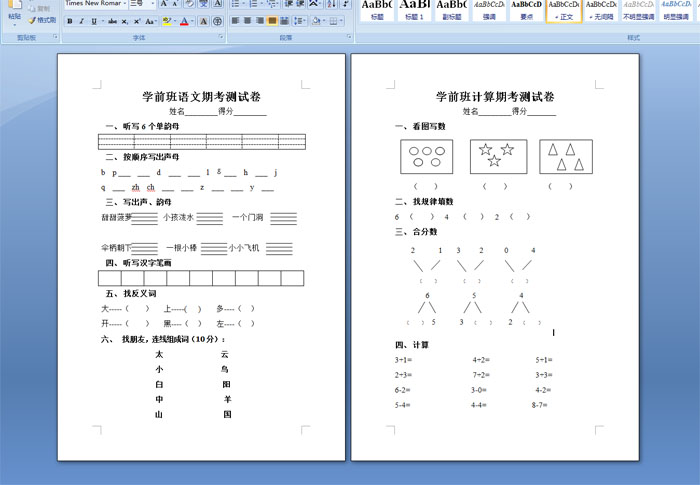Apply the 副标题 subtitle style

(x=452, y=11)
